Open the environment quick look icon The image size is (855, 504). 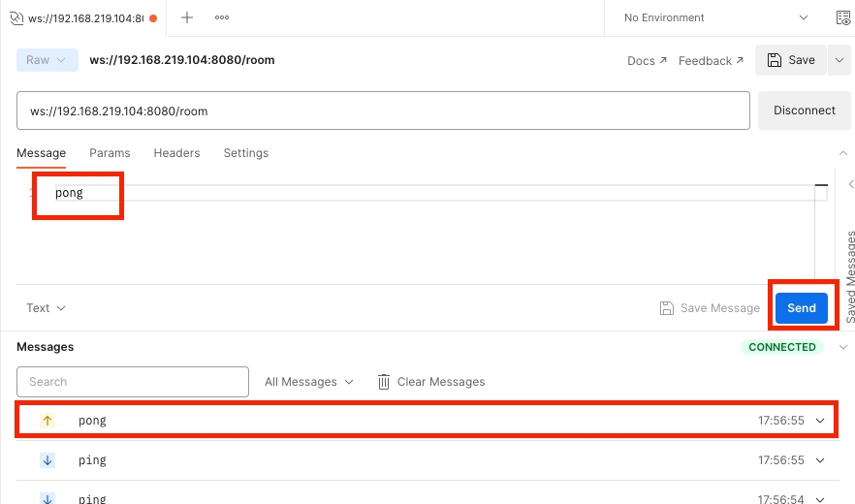click(x=843, y=17)
